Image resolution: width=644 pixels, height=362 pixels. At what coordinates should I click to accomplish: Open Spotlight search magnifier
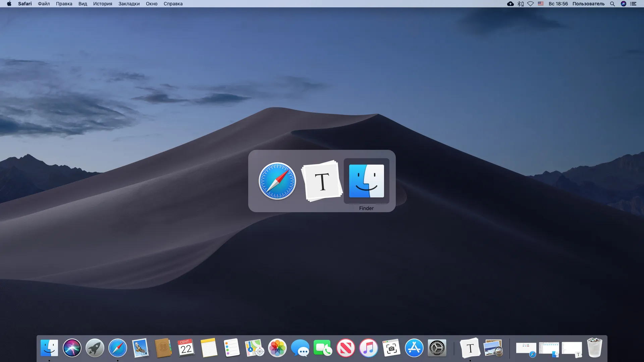click(x=612, y=4)
